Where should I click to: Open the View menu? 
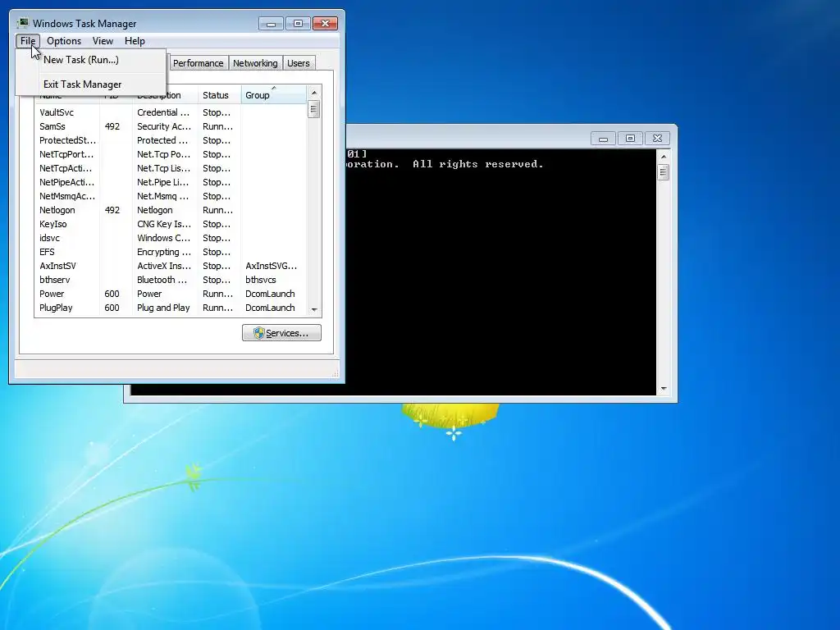coord(103,41)
